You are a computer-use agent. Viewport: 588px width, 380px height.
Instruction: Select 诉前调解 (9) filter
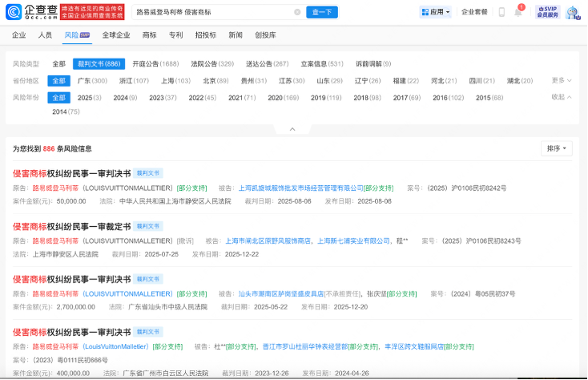click(x=373, y=64)
